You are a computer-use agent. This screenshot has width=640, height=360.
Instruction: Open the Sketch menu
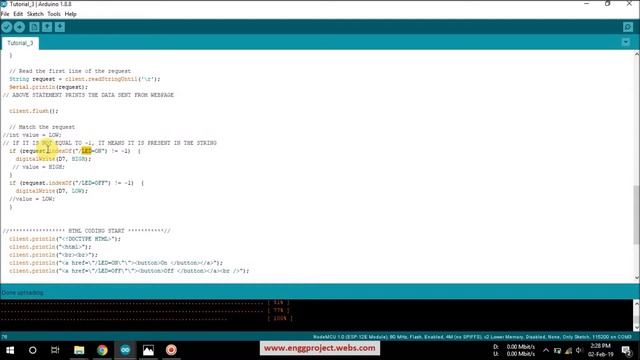[35, 14]
